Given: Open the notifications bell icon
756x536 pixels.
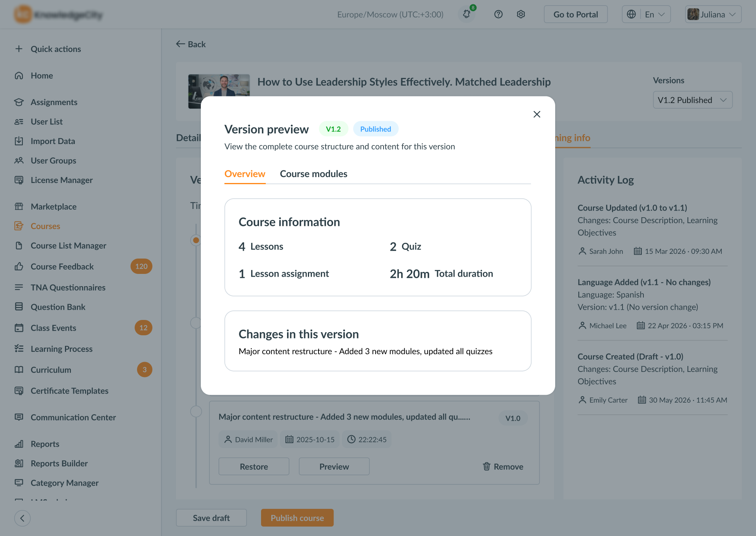Looking at the screenshot, I should click(x=467, y=14).
